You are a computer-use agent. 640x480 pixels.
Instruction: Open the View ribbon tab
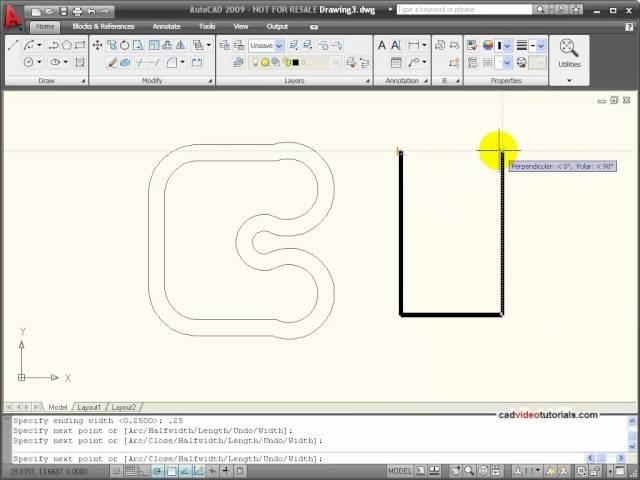pyautogui.click(x=240, y=27)
